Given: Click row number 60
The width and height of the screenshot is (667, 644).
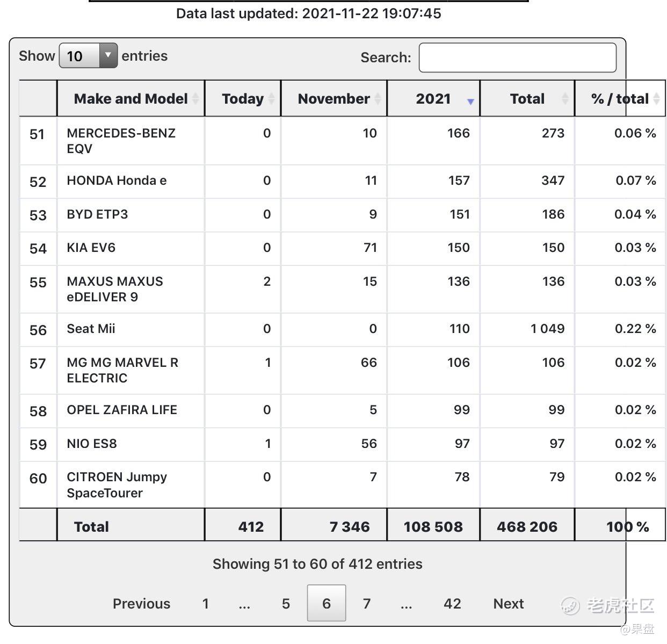Looking at the screenshot, I should pyautogui.click(x=38, y=478).
